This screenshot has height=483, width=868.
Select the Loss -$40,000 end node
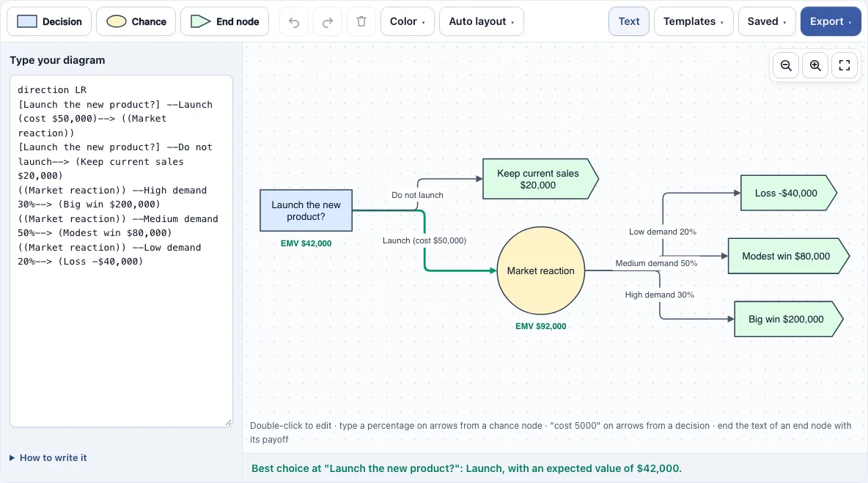[x=788, y=193]
